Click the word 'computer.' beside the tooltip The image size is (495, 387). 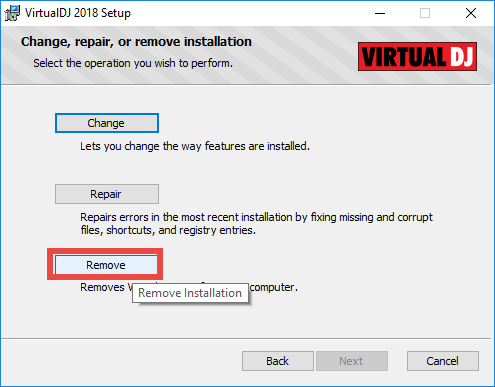tap(274, 287)
